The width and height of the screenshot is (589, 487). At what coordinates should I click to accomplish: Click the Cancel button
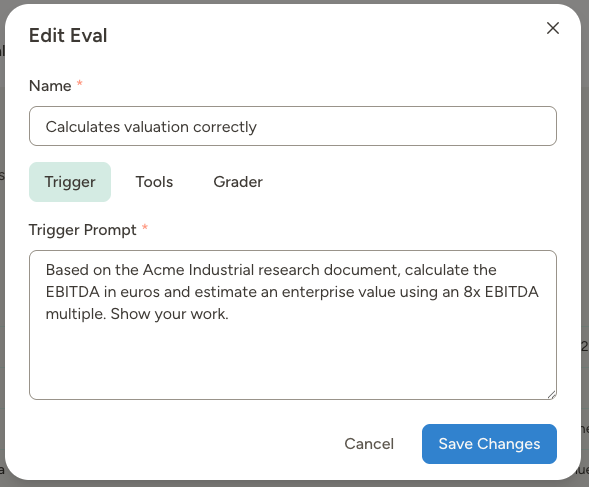pos(369,444)
